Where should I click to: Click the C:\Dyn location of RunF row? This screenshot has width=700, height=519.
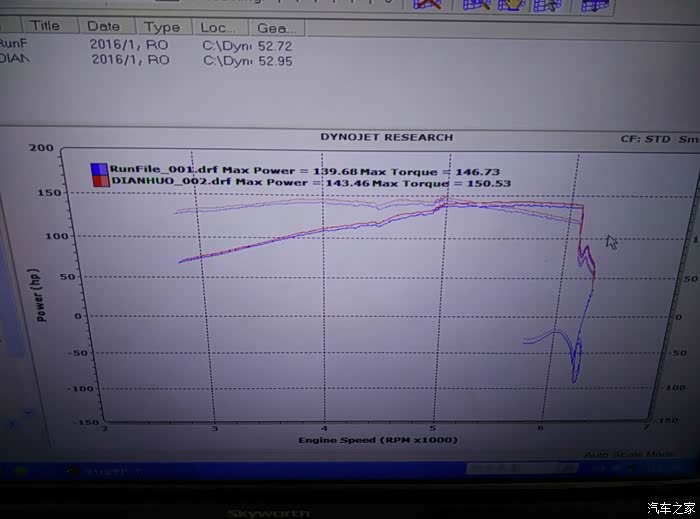pyautogui.click(x=227, y=46)
